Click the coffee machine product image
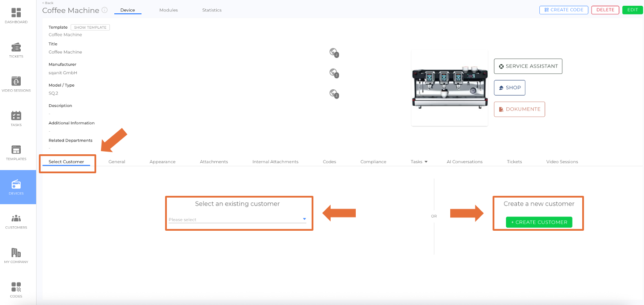The height and width of the screenshot is (305, 644). click(449, 88)
